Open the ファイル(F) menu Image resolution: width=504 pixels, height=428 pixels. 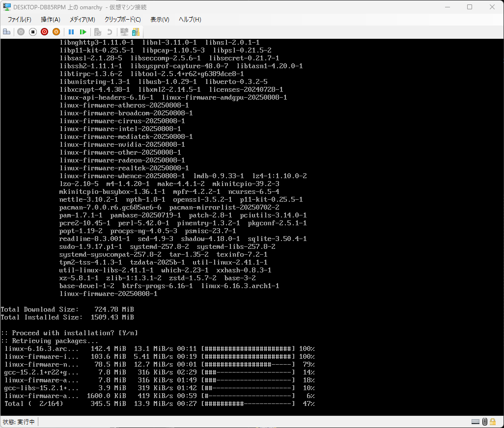pyautogui.click(x=19, y=19)
